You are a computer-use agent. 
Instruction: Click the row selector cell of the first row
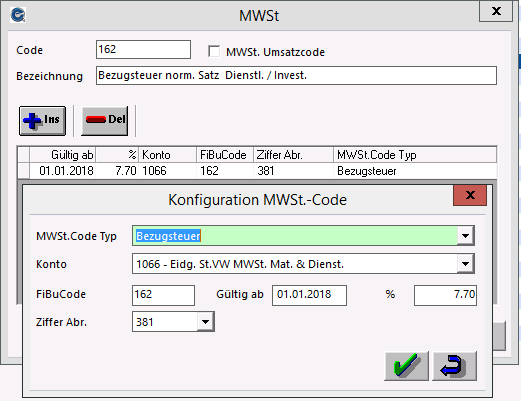click(x=24, y=171)
